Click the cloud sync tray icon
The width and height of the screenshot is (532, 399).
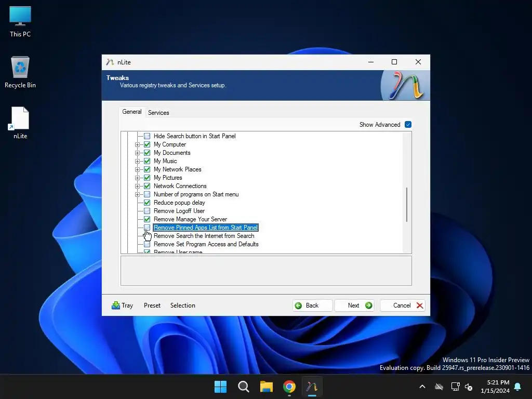click(439, 387)
